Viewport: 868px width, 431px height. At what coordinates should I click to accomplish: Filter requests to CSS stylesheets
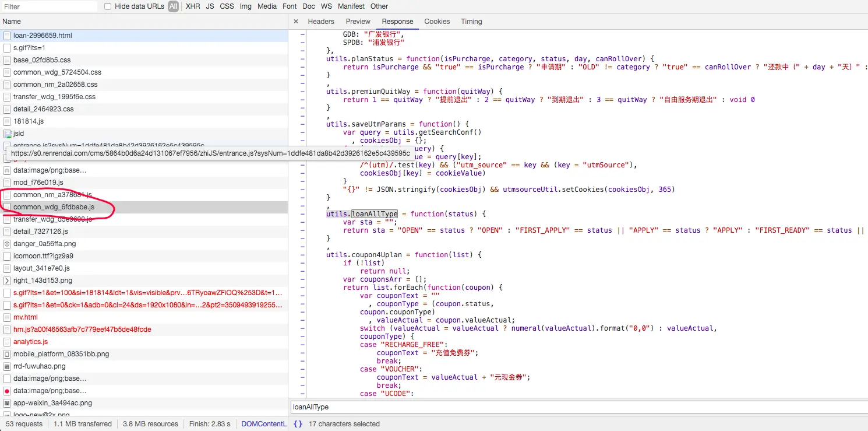[227, 6]
